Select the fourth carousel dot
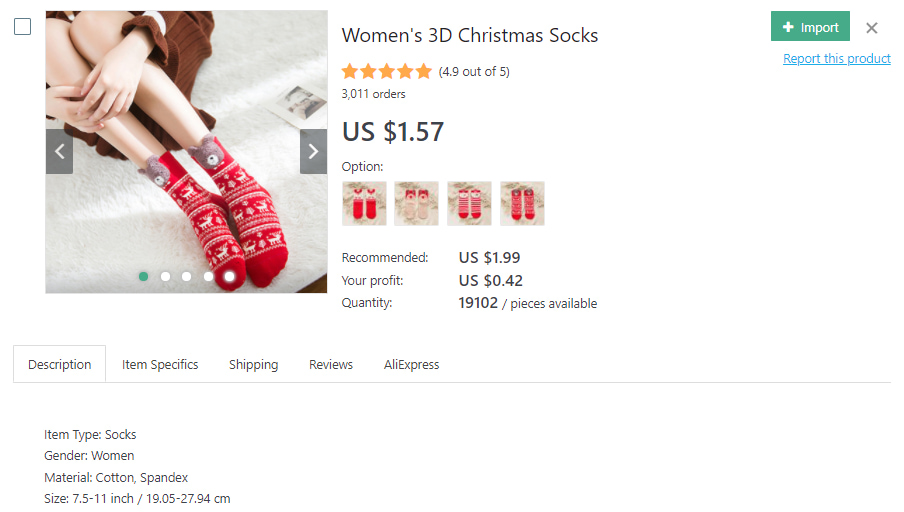The image size is (904, 512). [x=208, y=276]
